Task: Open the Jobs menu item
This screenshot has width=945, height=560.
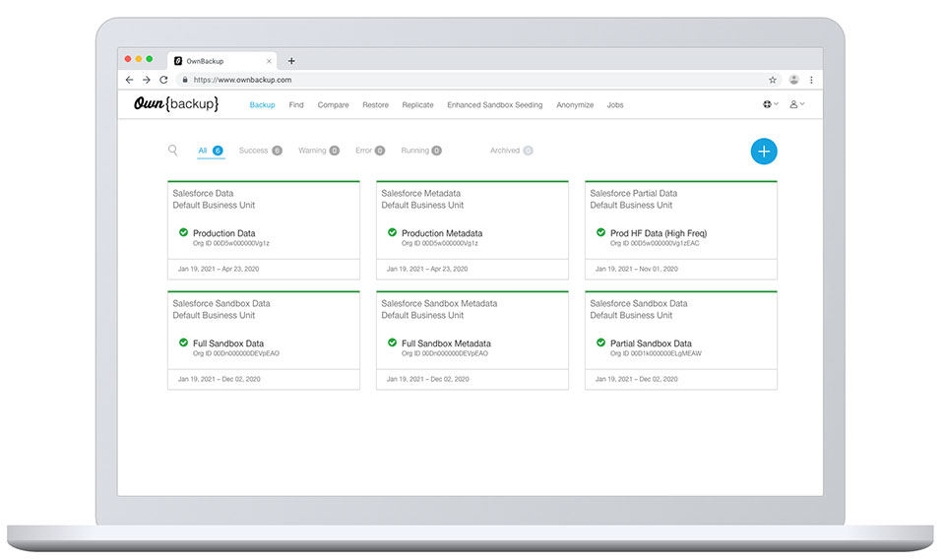Action: pos(614,105)
